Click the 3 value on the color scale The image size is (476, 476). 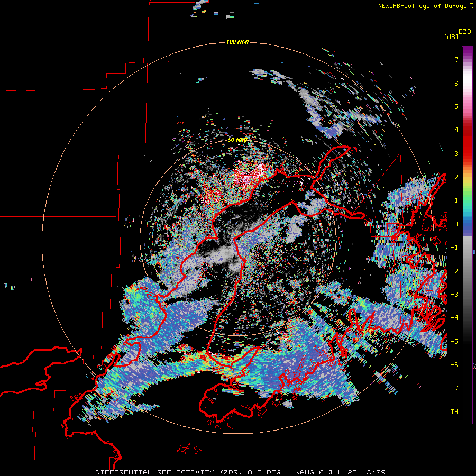coord(456,153)
